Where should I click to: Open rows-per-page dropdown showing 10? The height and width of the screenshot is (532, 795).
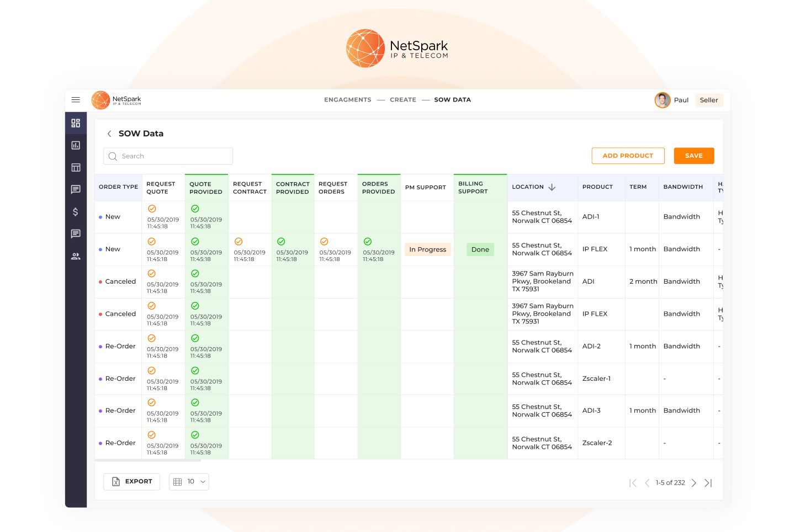click(x=189, y=482)
